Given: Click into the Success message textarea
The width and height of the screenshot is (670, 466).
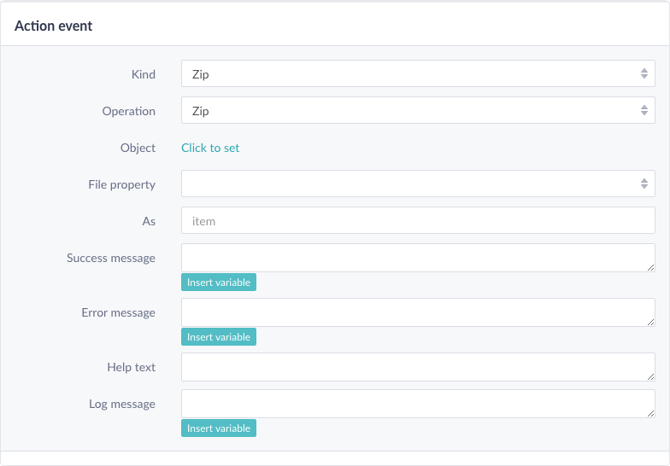Looking at the screenshot, I should pyautogui.click(x=418, y=258).
